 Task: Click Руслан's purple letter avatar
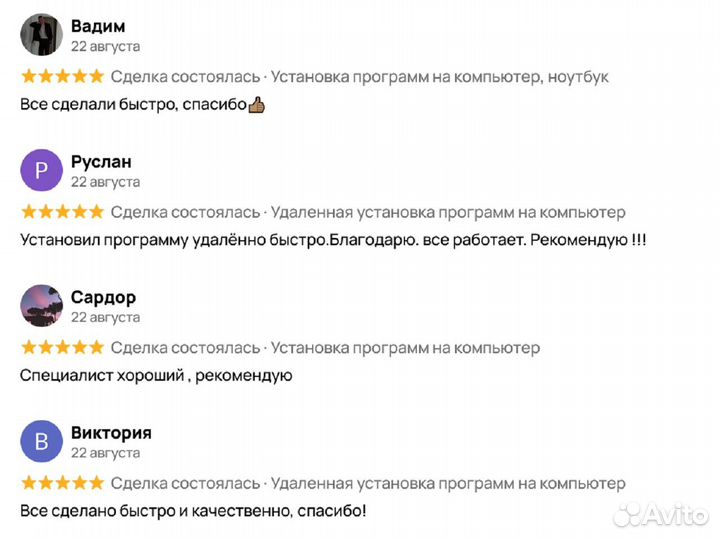(x=42, y=170)
